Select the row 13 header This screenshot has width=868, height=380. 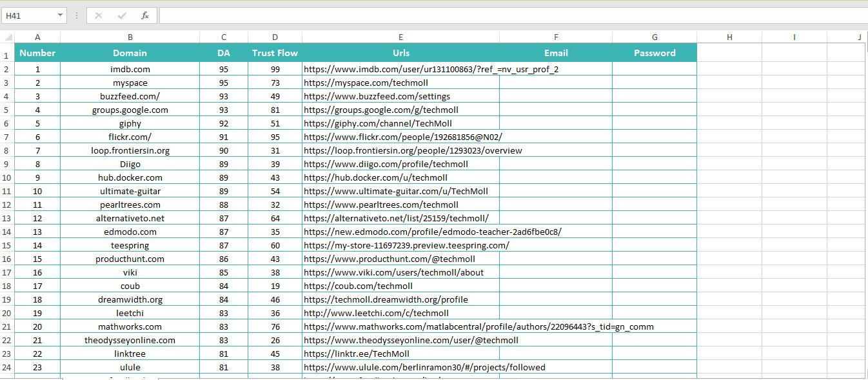click(7, 219)
